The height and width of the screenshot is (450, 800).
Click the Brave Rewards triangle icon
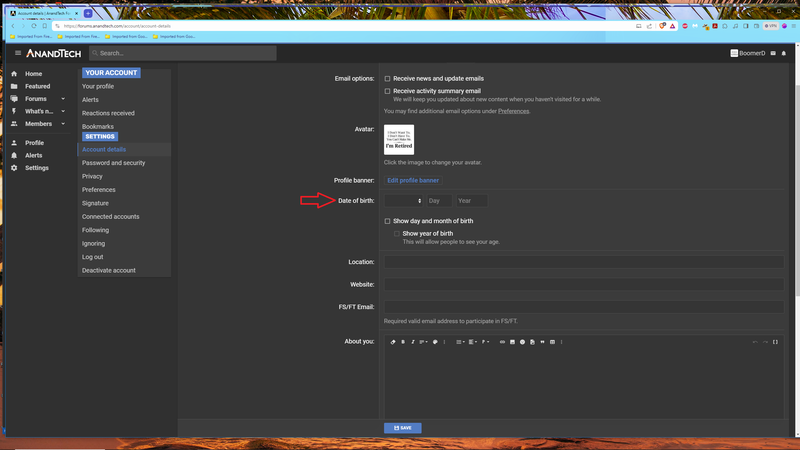tap(672, 26)
